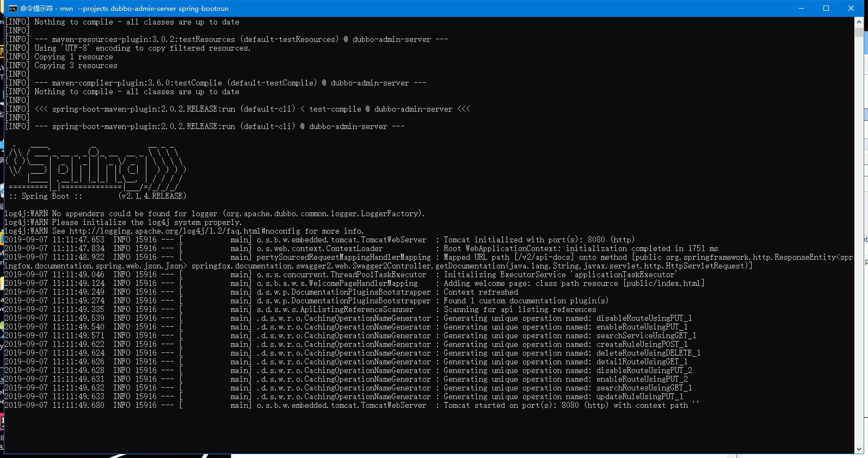
Task: Click operation name 'enableRouteUsingPUT_2'
Action: (642, 379)
